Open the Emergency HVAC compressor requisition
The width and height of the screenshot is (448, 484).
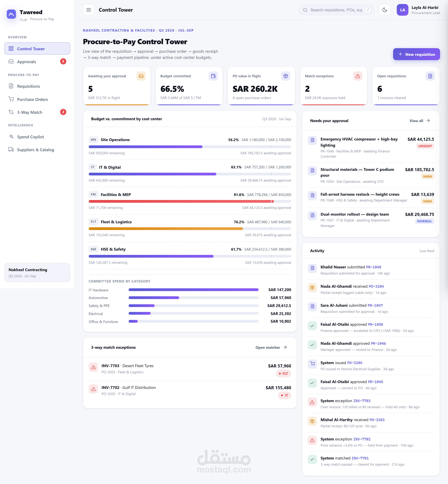[x=371, y=147]
